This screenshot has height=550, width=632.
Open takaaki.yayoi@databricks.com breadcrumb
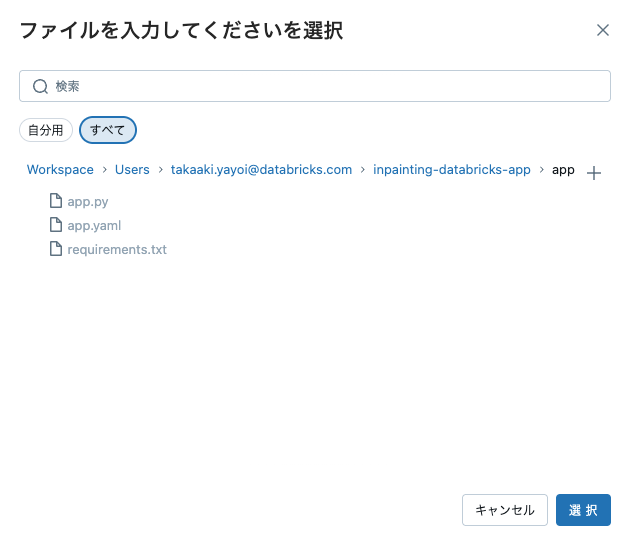[x=261, y=170]
